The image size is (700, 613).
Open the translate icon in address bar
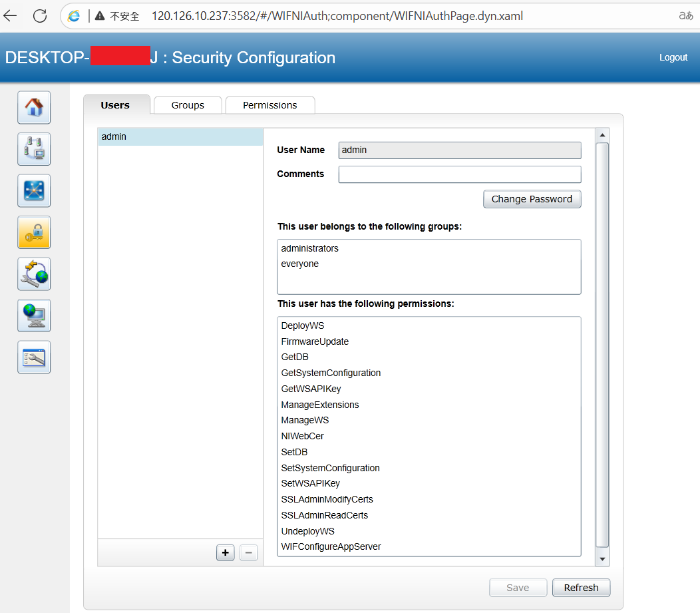pos(686,16)
